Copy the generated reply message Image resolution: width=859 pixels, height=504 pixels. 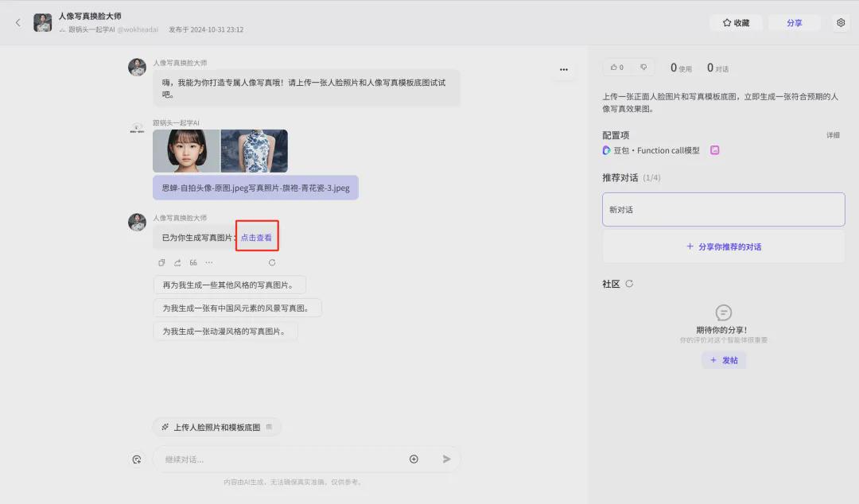click(161, 262)
